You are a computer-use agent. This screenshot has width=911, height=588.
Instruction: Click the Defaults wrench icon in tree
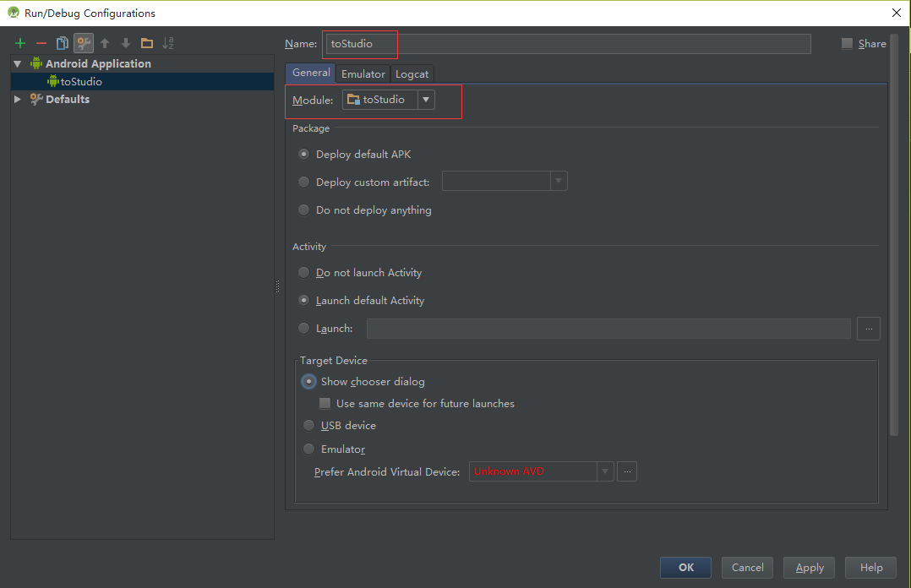point(36,99)
